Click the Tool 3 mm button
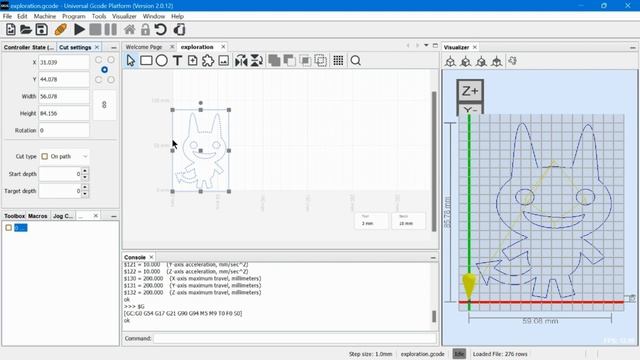 [x=371, y=221]
